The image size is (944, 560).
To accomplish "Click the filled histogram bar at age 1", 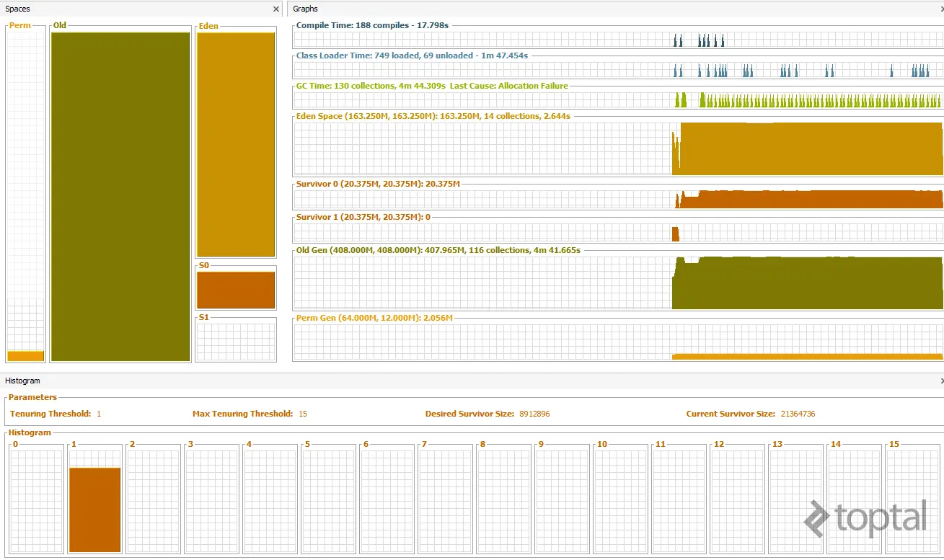I will (95, 510).
